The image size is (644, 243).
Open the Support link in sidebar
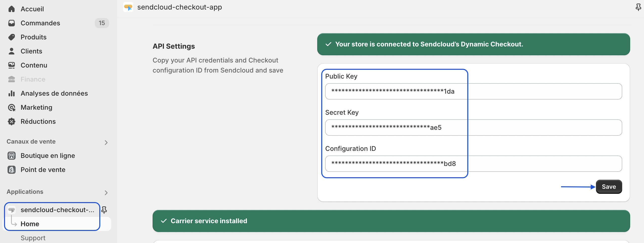[x=33, y=238]
